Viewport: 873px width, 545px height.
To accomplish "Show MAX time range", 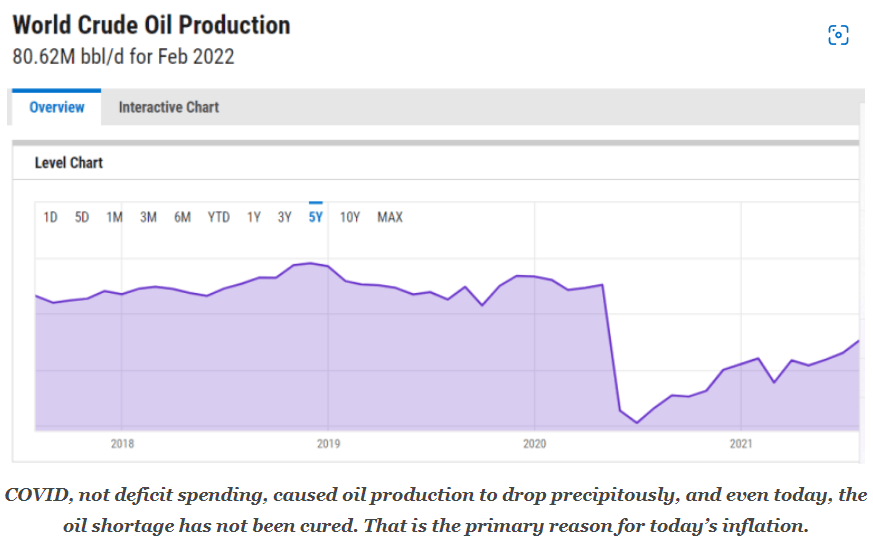I will point(390,217).
